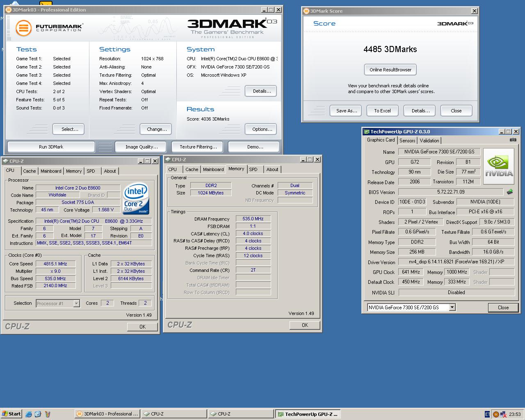
Task: Click the Futuremark Corporation logo
Action: pyautogui.click(x=49, y=28)
